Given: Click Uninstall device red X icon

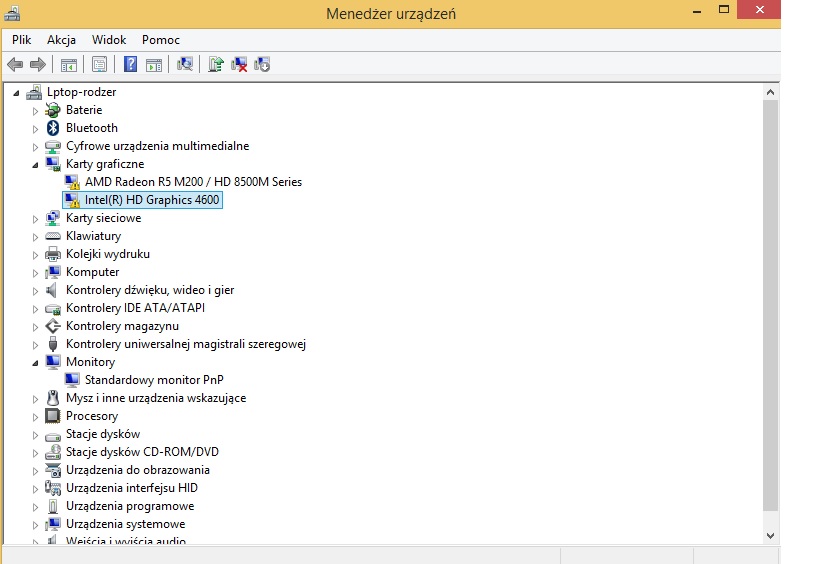Looking at the screenshot, I should coord(239,65).
